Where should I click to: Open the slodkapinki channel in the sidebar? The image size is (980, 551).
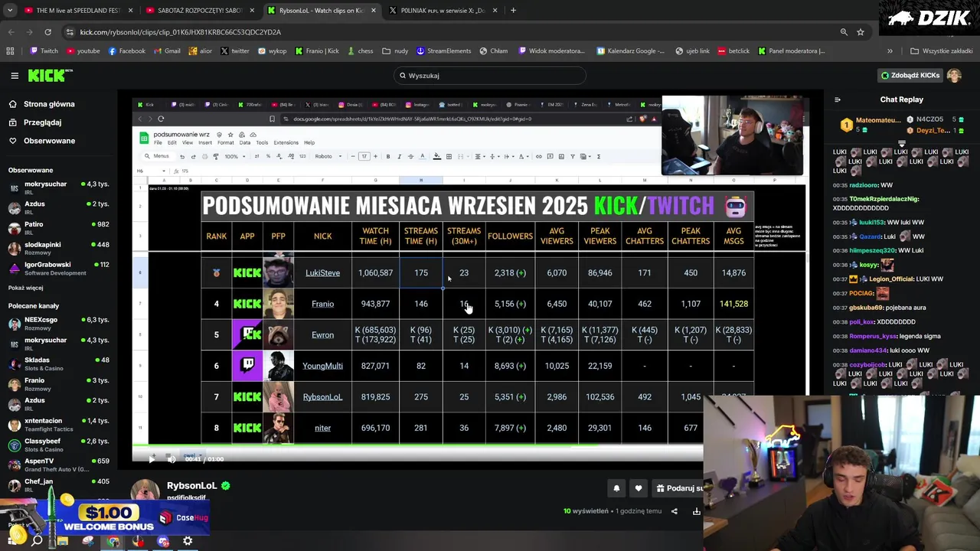point(59,248)
